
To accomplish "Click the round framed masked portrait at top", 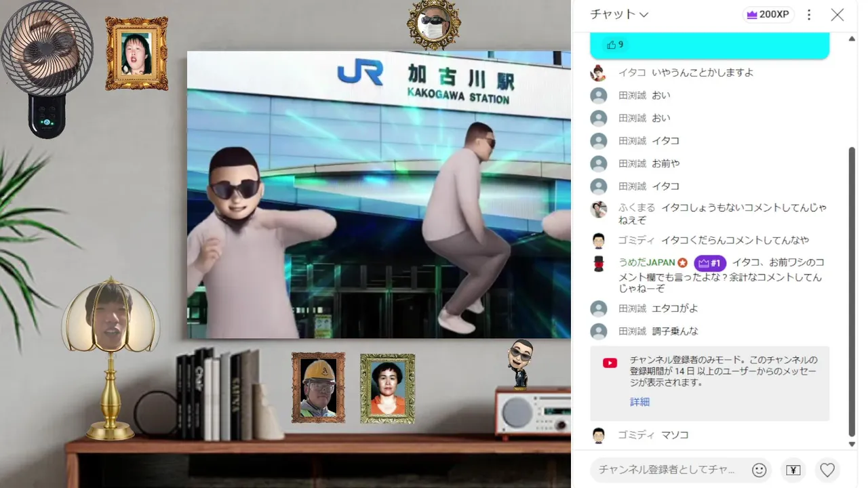I will [434, 25].
